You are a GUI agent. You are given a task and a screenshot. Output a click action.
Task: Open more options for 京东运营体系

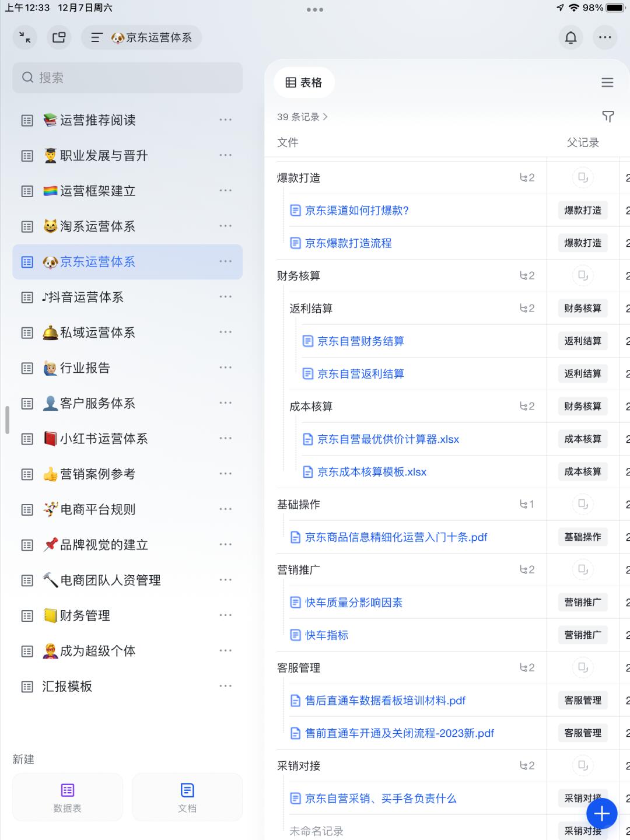[226, 261]
